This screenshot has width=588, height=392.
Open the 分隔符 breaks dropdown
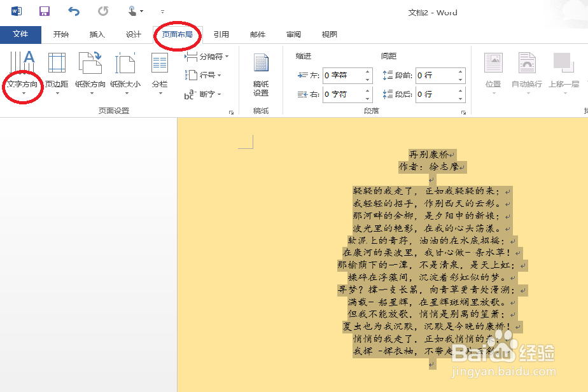207,57
